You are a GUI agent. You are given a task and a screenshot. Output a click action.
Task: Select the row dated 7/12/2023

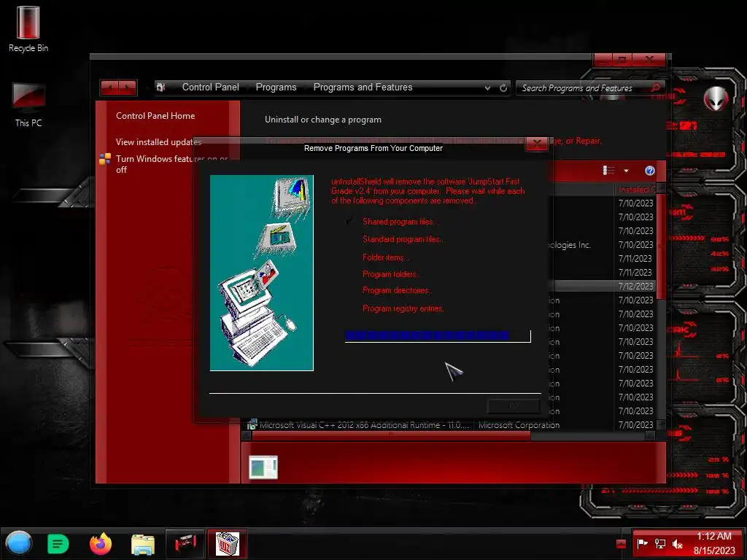(604, 286)
